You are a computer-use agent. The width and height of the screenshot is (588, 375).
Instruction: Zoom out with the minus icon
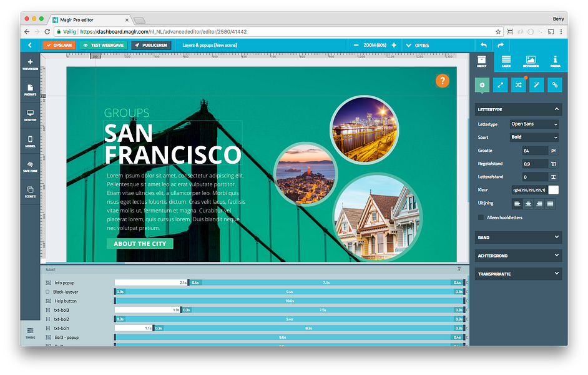[x=356, y=45]
